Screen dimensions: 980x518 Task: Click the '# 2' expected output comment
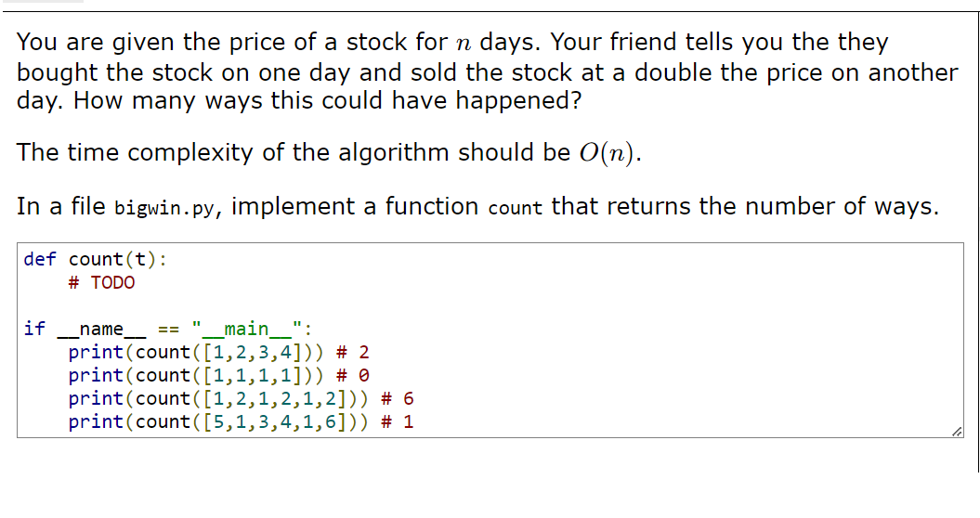[x=353, y=353]
